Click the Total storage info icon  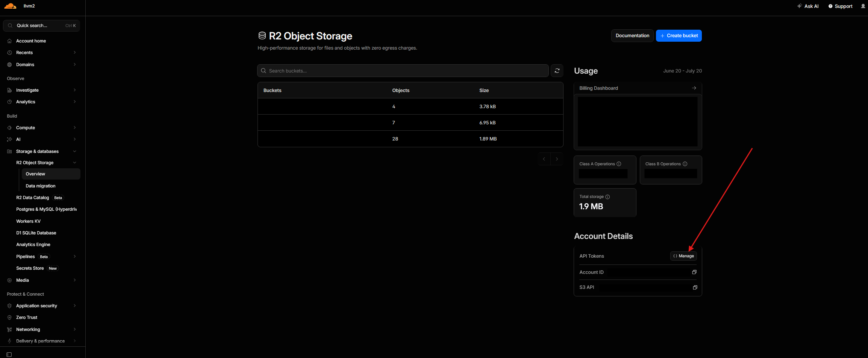point(607,197)
